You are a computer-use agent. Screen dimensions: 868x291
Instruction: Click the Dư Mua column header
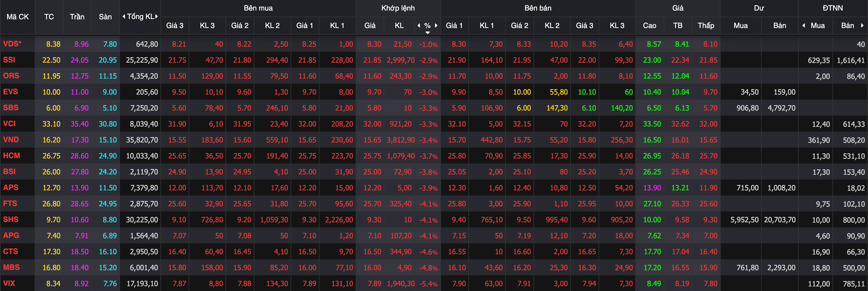pos(741,25)
